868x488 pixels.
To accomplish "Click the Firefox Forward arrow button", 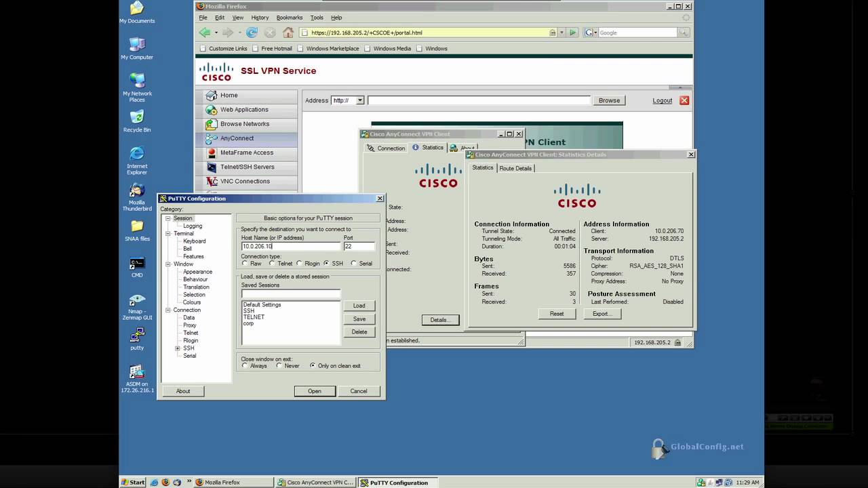I will point(228,33).
